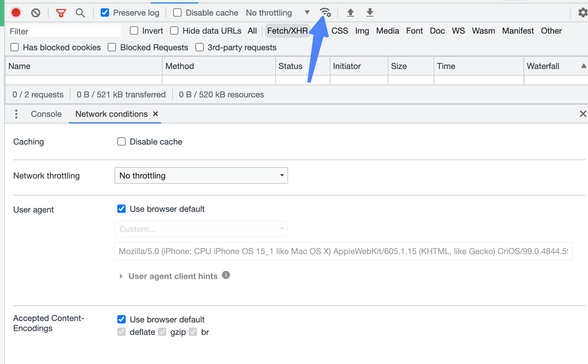Select the Fetch/XHR filter type
Viewport: 588px width, 364px height.
click(x=287, y=31)
